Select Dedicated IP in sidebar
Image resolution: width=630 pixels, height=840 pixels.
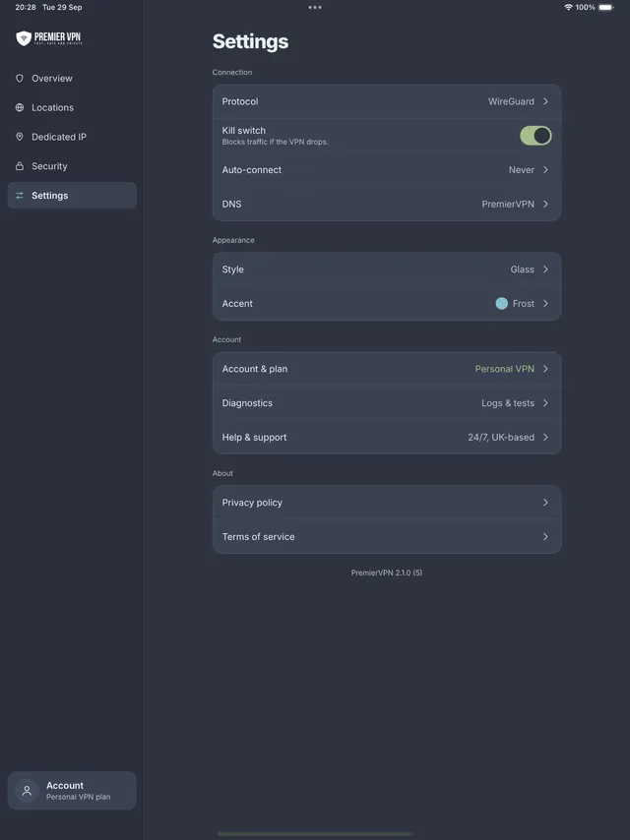72,137
